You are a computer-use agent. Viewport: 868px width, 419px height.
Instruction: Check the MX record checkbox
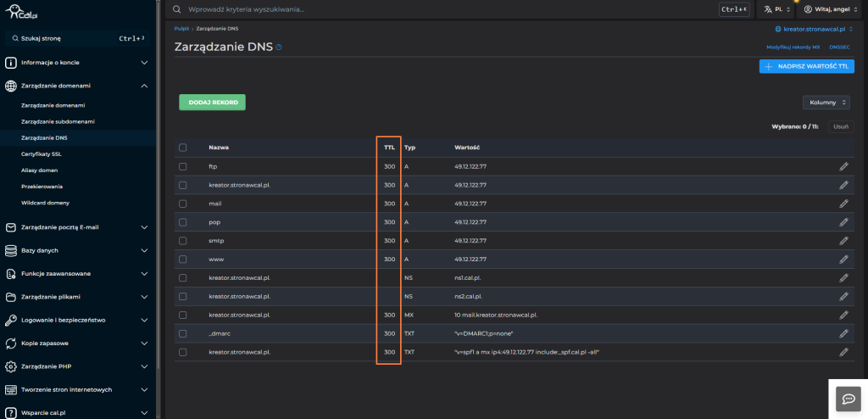tap(183, 315)
